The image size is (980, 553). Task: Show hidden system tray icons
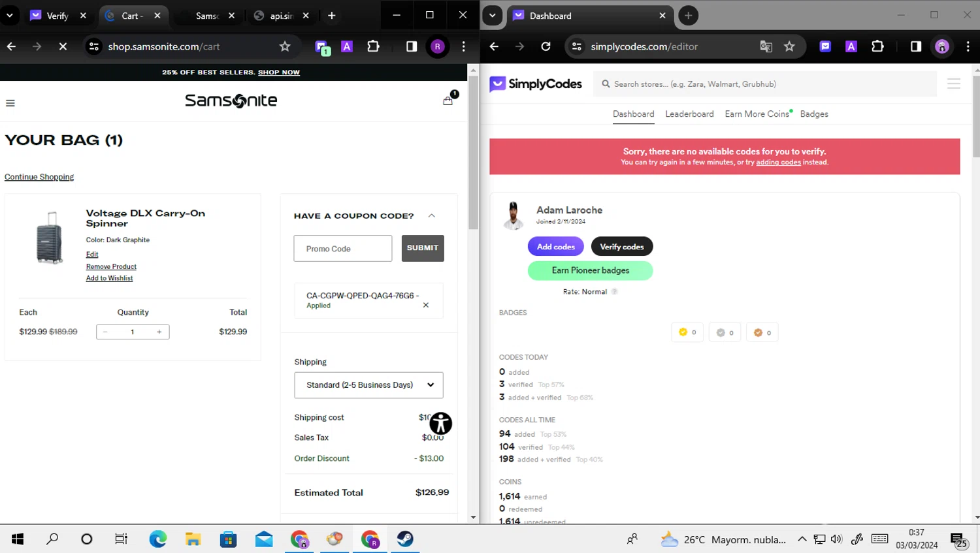802,539
